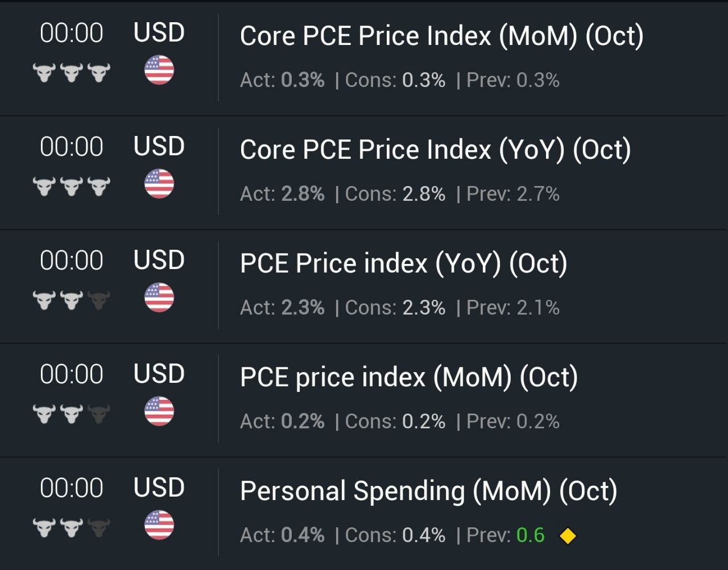Click bull impact rating for Personal Spending

pos(72,528)
